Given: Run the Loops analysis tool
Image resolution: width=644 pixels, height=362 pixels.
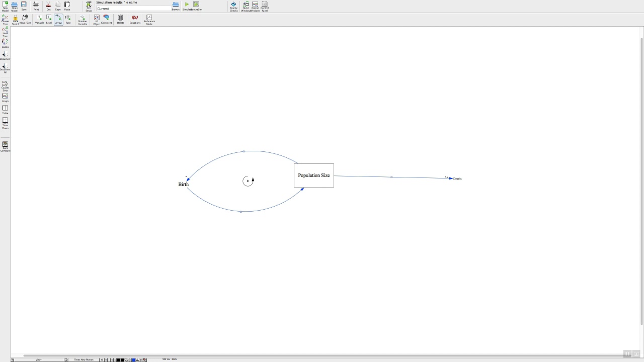Looking at the screenshot, I should tap(5, 44).
